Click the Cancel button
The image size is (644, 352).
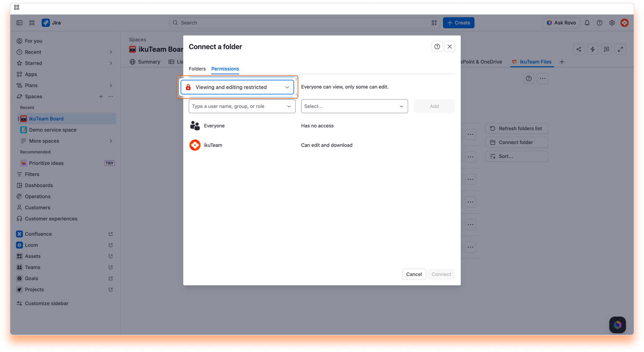pos(414,274)
